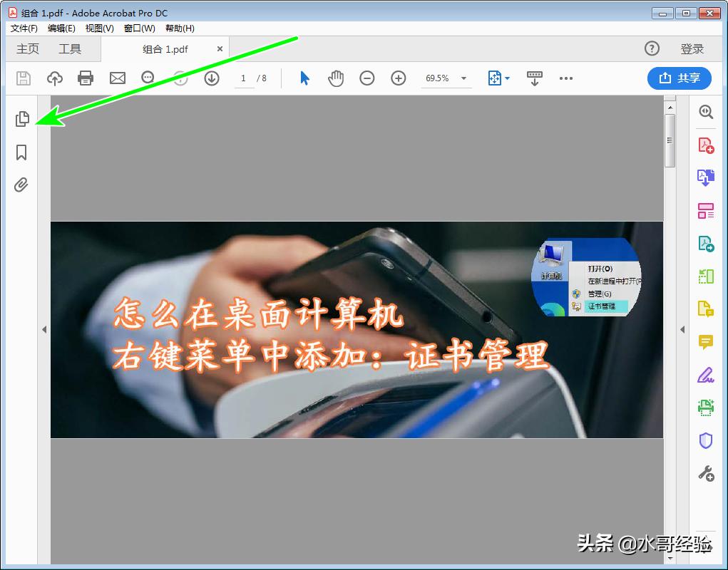
Task: Open the Protect tool
Action: pos(705,440)
